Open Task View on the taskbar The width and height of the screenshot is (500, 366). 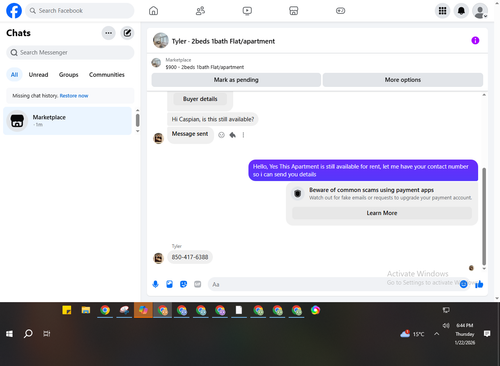click(47, 334)
